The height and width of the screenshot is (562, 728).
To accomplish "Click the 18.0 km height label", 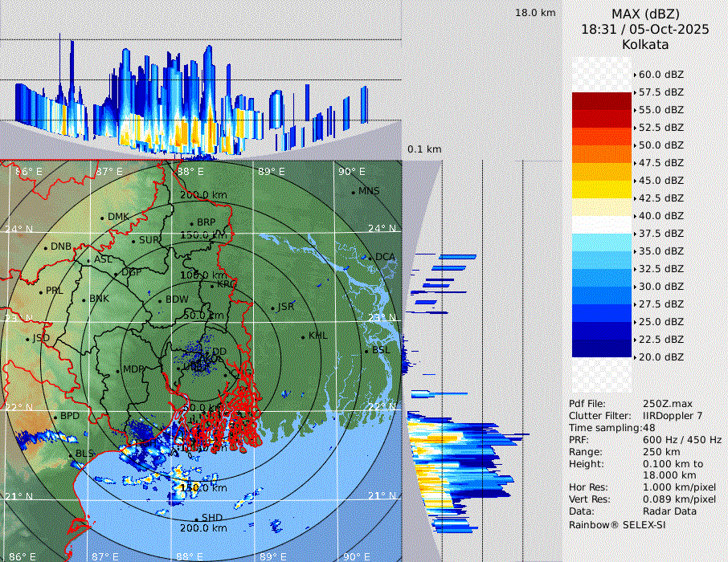I will pyautogui.click(x=535, y=13).
